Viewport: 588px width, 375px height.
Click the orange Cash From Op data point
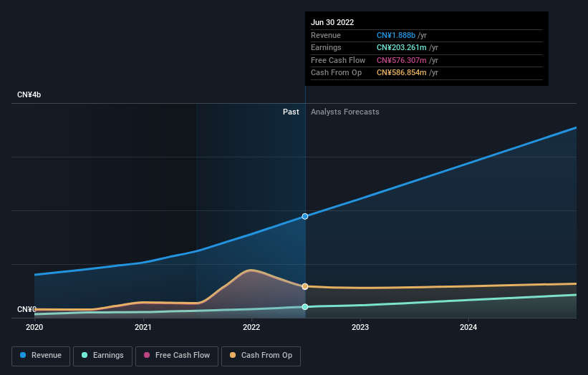[305, 286]
